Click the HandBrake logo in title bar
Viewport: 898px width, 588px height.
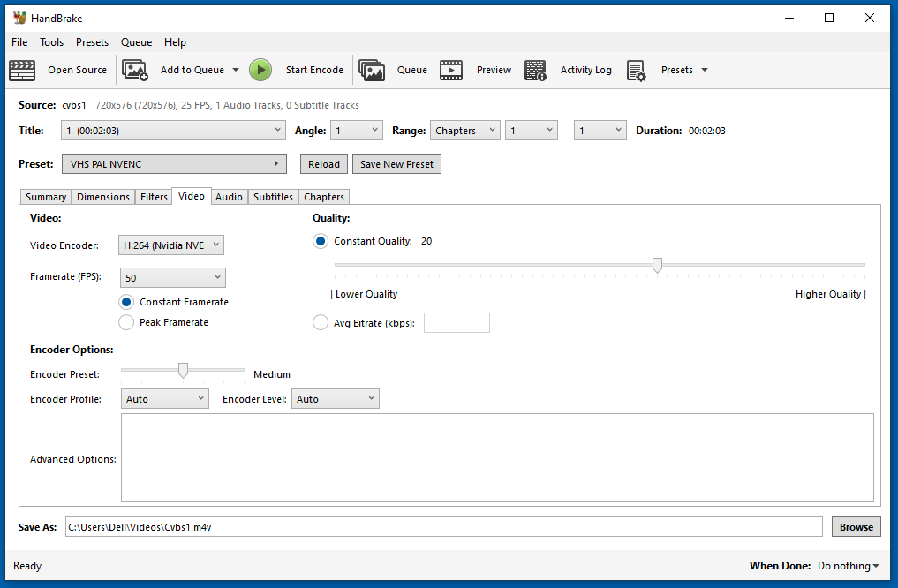pyautogui.click(x=19, y=18)
